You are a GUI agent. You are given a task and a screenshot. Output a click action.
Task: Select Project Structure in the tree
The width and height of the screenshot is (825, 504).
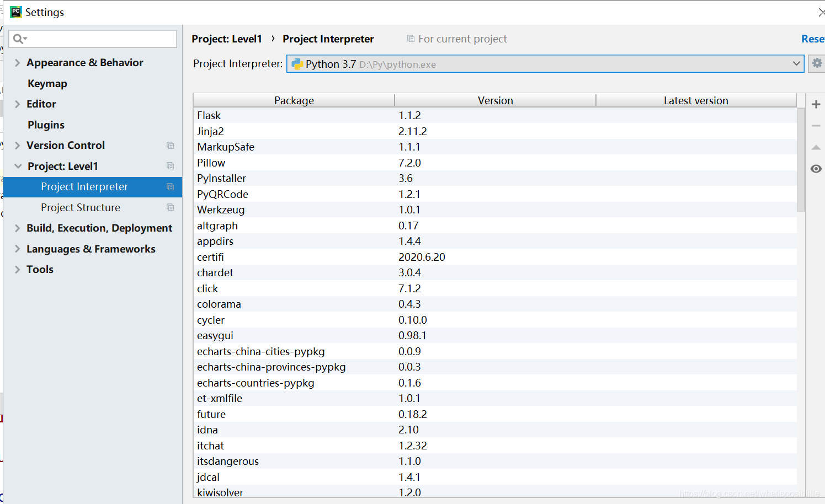click(x=81, y=207)
